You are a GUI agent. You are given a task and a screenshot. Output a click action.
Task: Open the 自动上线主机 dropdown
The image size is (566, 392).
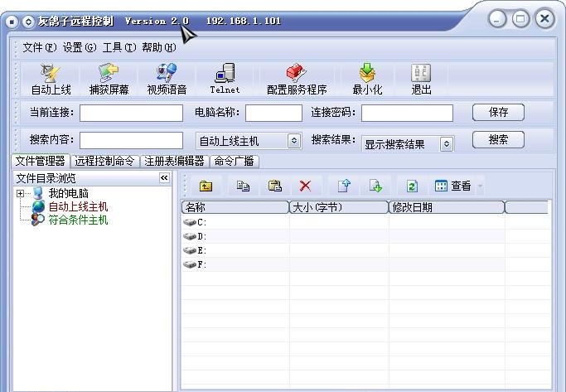coord(294,141)
